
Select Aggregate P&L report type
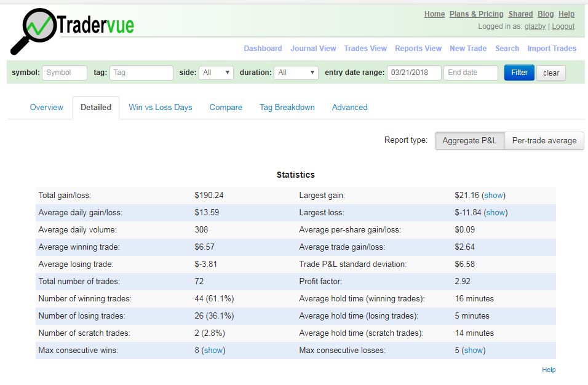[469, 141]
